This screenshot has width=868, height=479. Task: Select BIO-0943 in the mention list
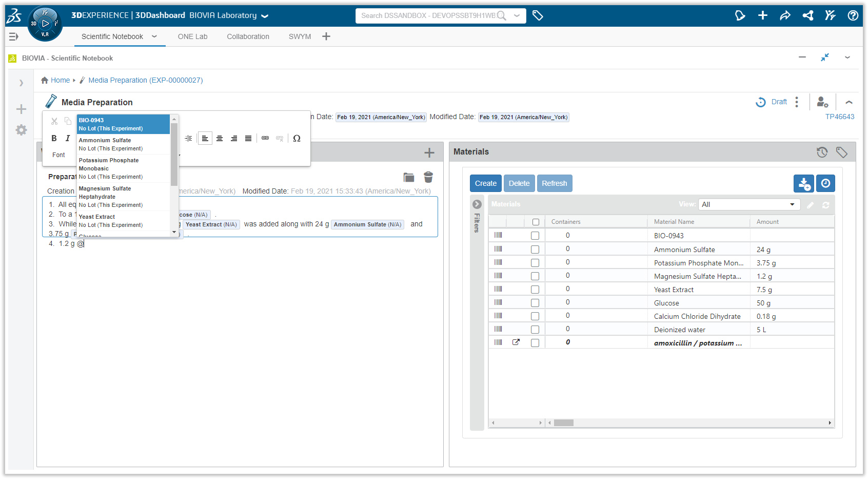coord(123,124)
